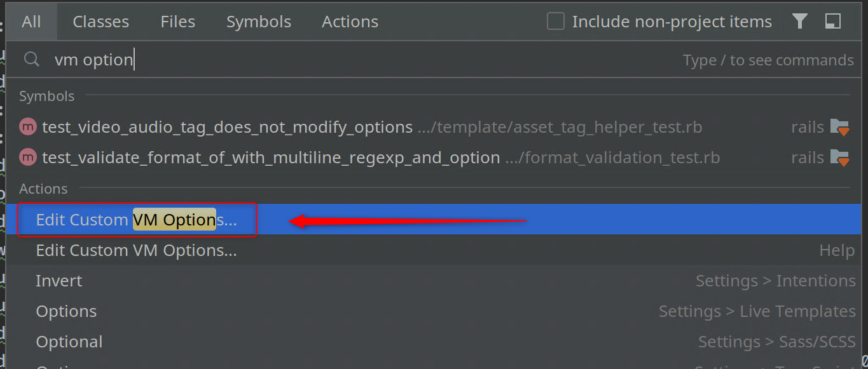Click the filter icon in search dialog
Viewport: 868px width, 369px height.
coord(799,21)
